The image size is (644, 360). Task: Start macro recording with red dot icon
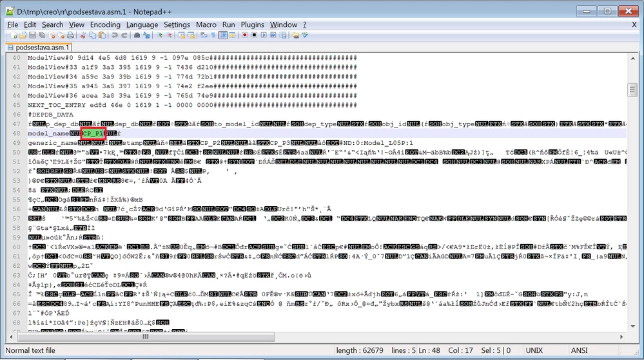coord(245,35)
